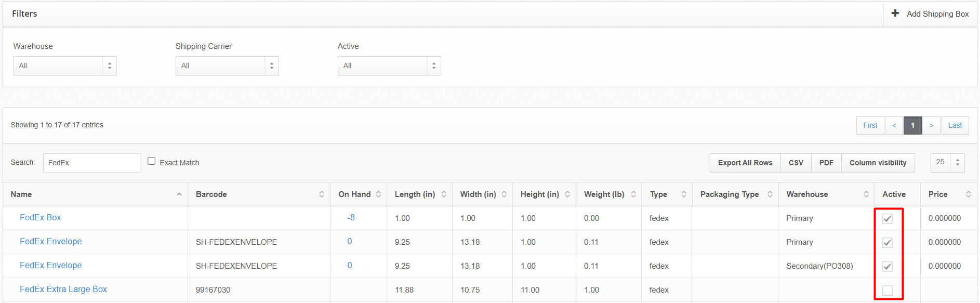Open the FedEx Box link
This screenshot has height=303, width=980.
click(41, 217)
